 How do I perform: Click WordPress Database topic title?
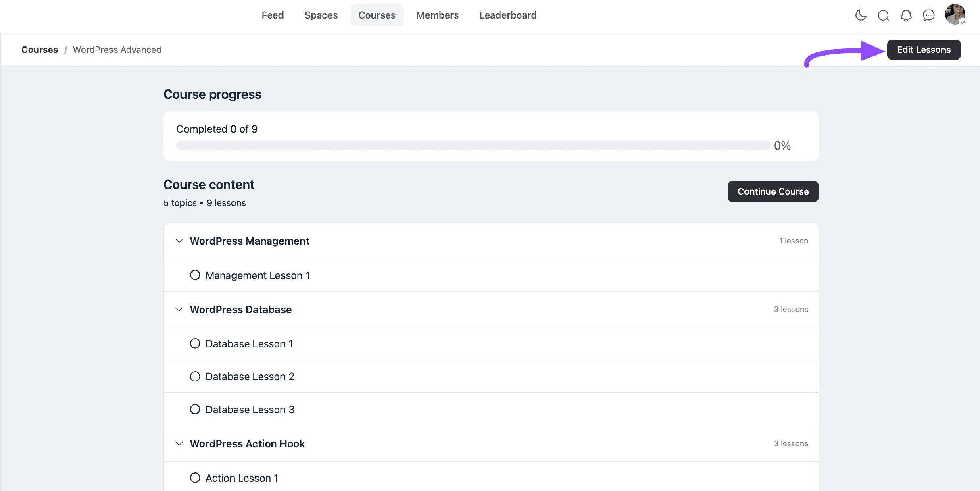(241, 310)
